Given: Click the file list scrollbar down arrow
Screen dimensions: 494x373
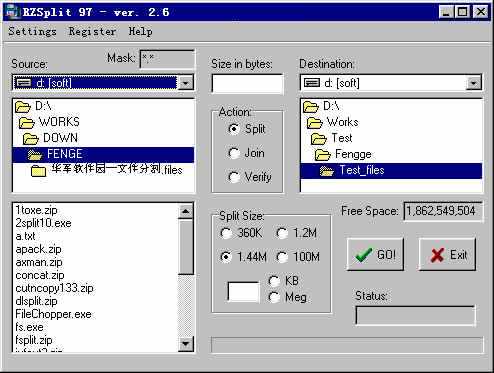Looking at the screenshot, I should tap(186, 344).
